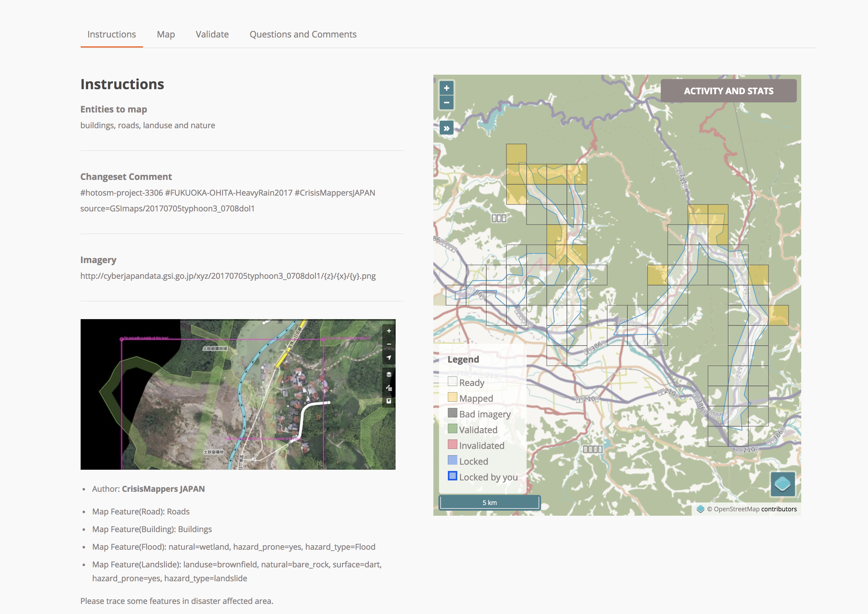This screenshot has height=614, width=868.
Task: Select the Map Feature(Flood) tag line
Action: click(x=234, y=547)
